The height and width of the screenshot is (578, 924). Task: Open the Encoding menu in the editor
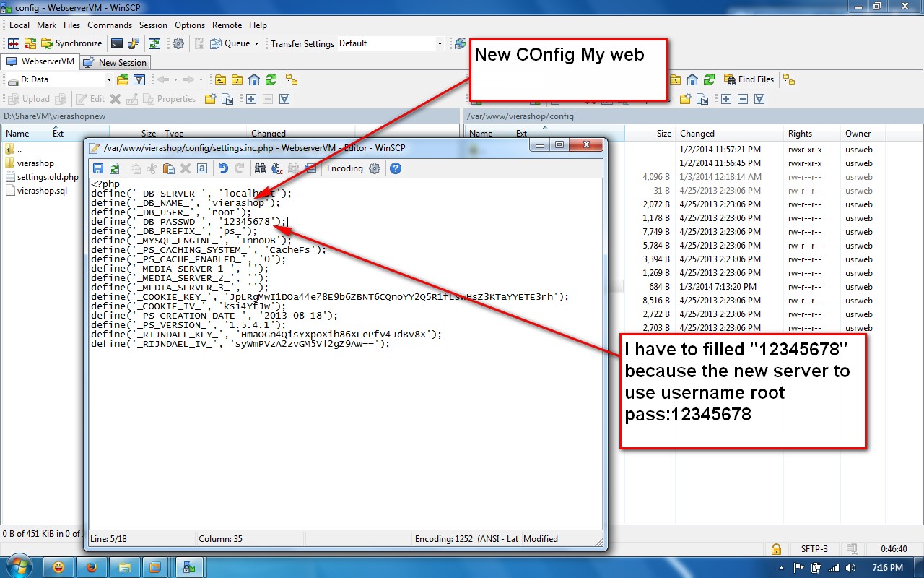point(344,168)
